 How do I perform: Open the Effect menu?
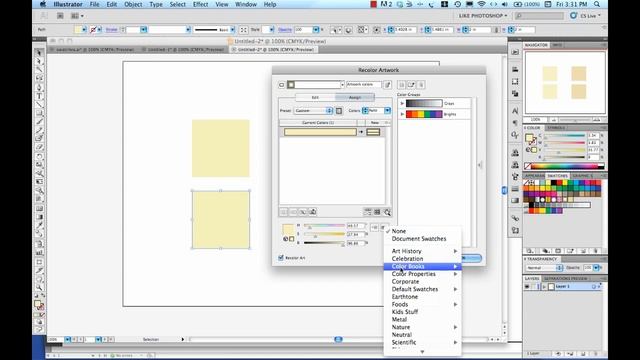200,4
